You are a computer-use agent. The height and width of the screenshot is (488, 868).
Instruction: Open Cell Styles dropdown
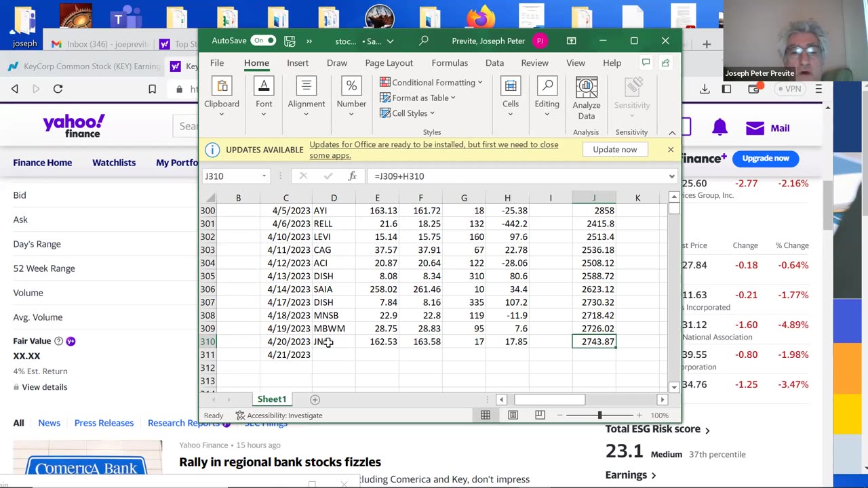point(407,113)
